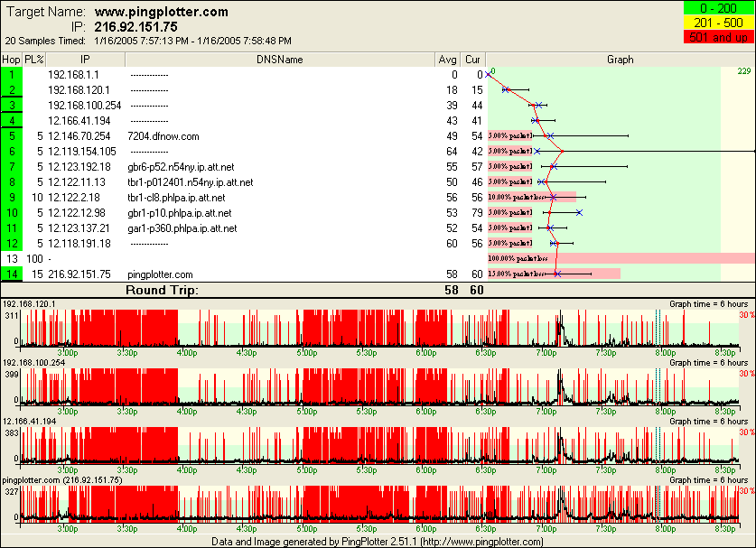Click the Graph column header
This screenshot has height=548, width=756.
[x=620, y=60]
